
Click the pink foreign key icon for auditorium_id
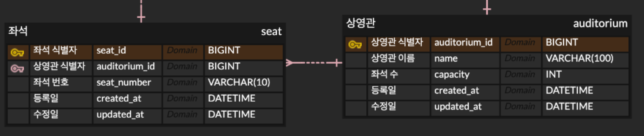tap(17, 68)
